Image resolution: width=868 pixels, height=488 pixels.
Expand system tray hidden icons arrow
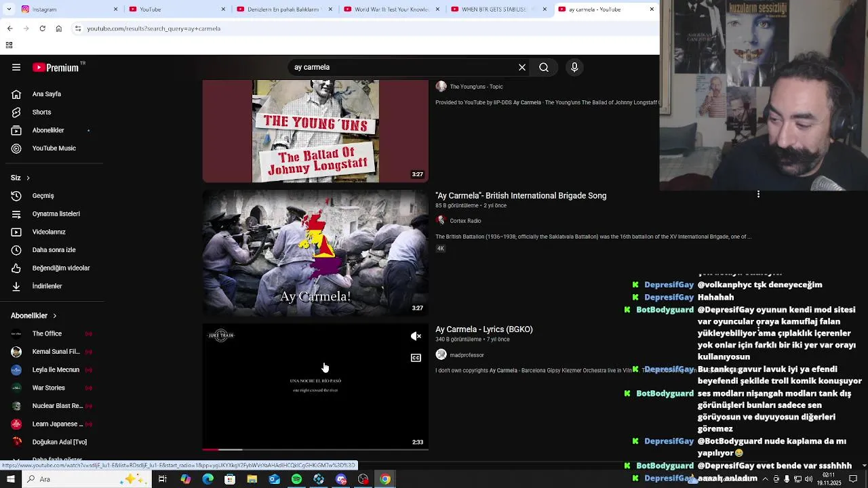[766, 479]
